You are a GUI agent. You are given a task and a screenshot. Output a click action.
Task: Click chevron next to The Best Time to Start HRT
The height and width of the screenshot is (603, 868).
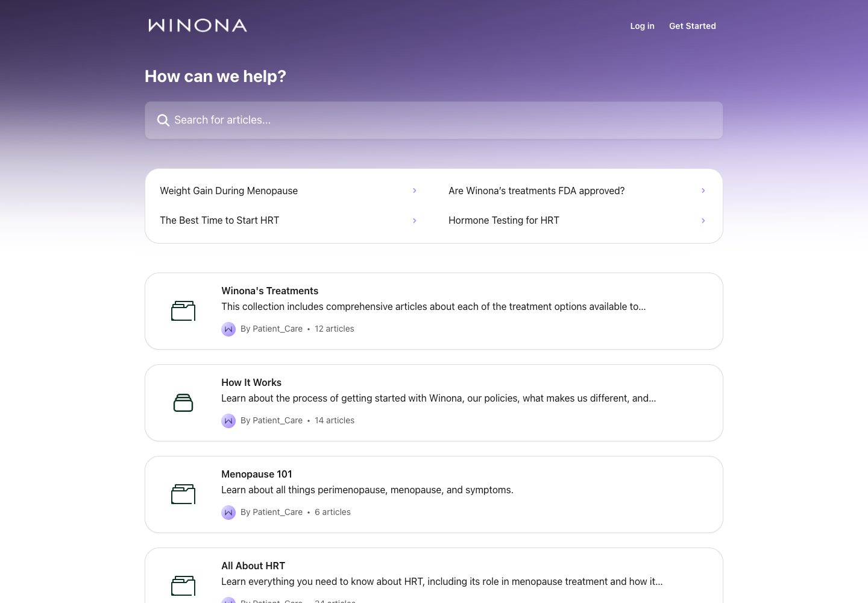(415, 221)
